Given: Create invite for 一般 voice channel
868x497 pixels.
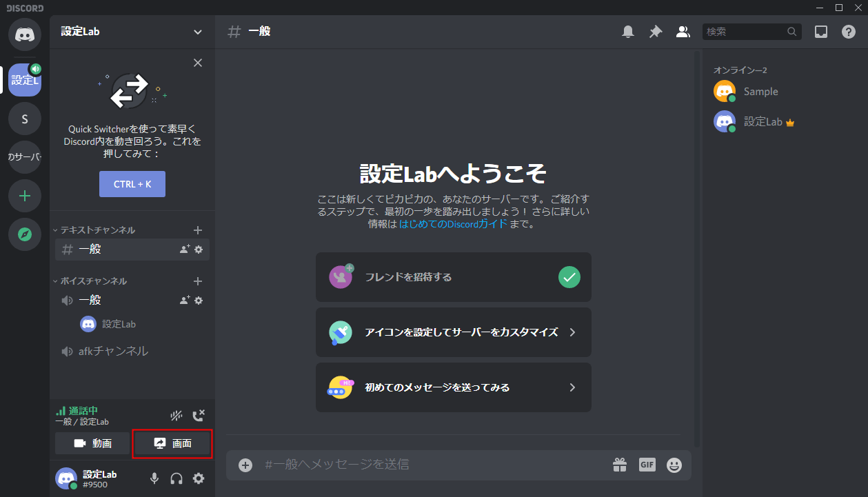Looking at the screenshot, I should coord(184,301).
